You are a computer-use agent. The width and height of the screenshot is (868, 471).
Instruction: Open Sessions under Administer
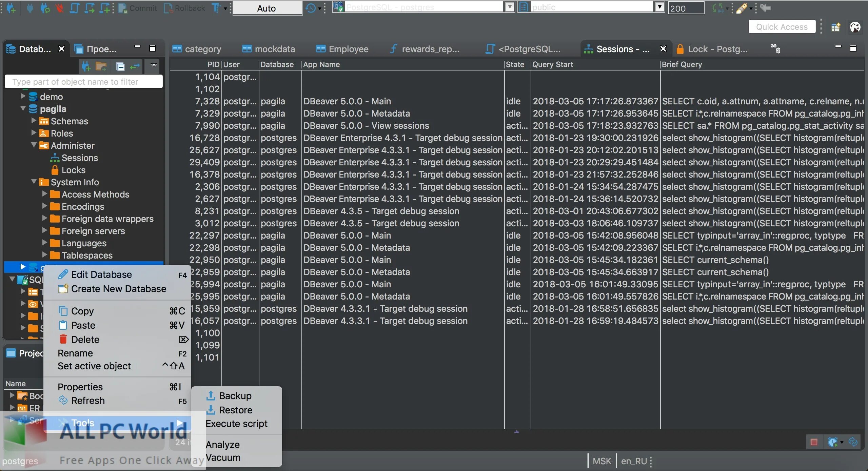tap(79, 158)
